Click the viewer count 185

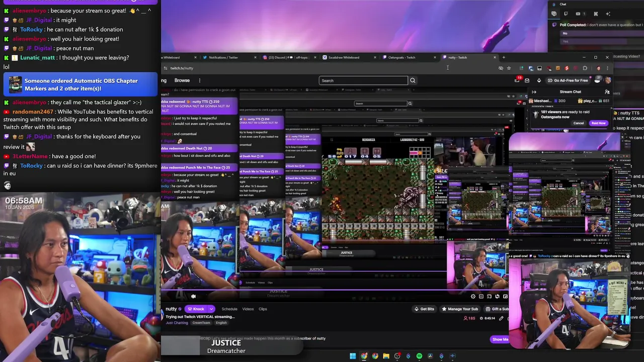coord(470,318)
